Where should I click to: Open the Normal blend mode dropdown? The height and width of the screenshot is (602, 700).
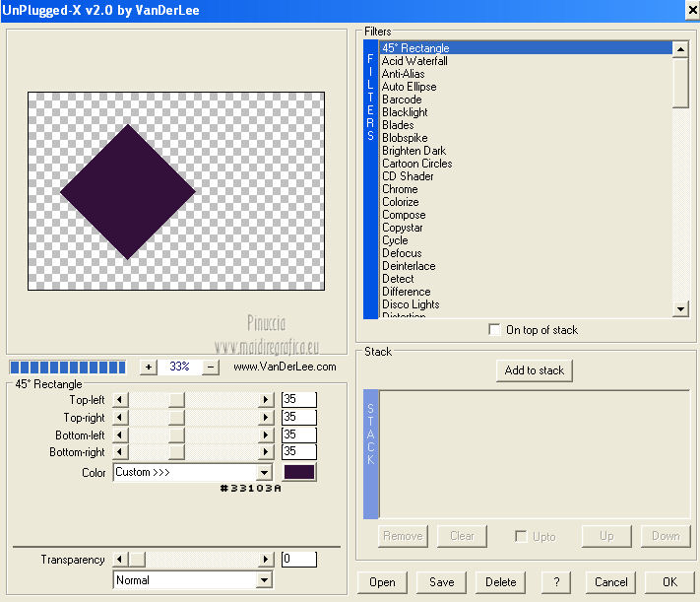[264, 580]
